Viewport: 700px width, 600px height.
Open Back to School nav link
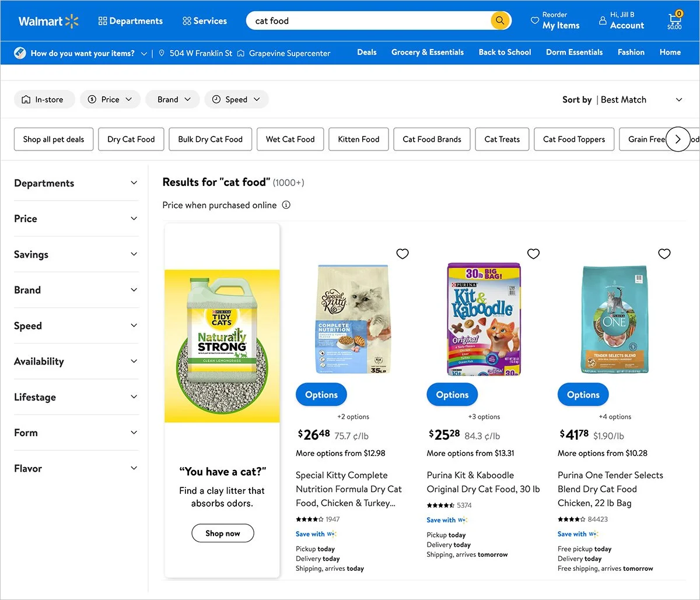[505, 52]
